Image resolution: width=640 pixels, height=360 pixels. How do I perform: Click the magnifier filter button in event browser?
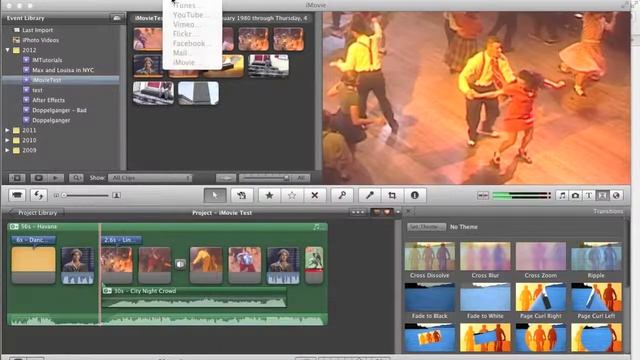coord(76,178)
